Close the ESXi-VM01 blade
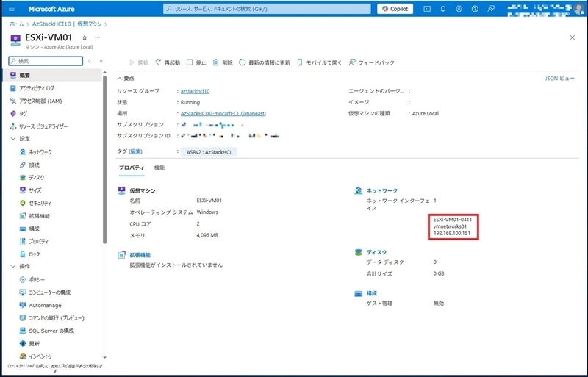 572,37
